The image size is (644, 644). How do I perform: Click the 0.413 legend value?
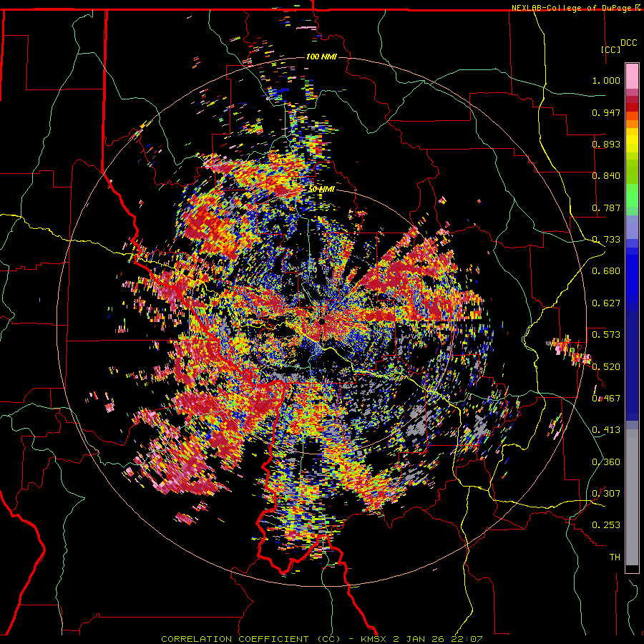[606, 430]
